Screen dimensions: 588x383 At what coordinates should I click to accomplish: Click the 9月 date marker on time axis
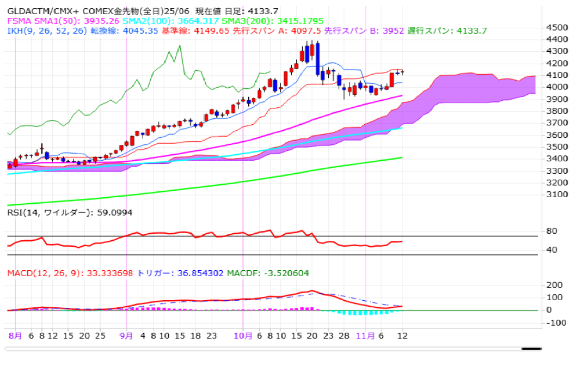[126, 336]
